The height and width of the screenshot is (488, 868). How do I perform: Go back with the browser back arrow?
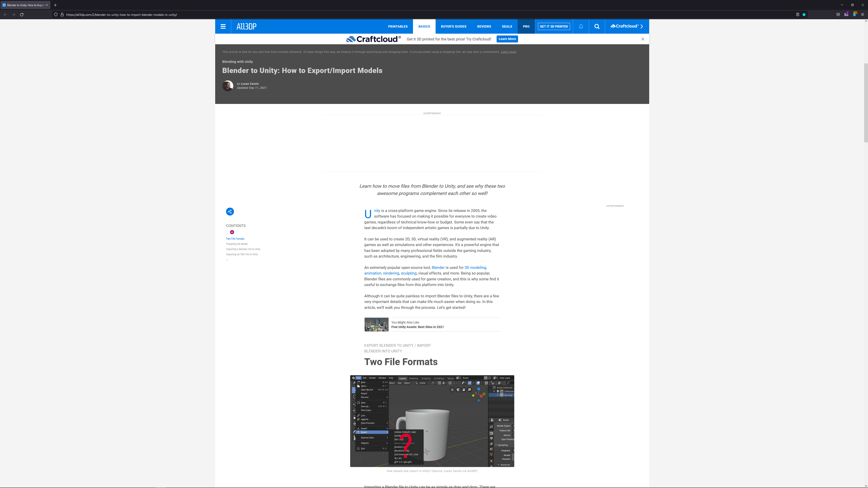[x=5, y=14]
